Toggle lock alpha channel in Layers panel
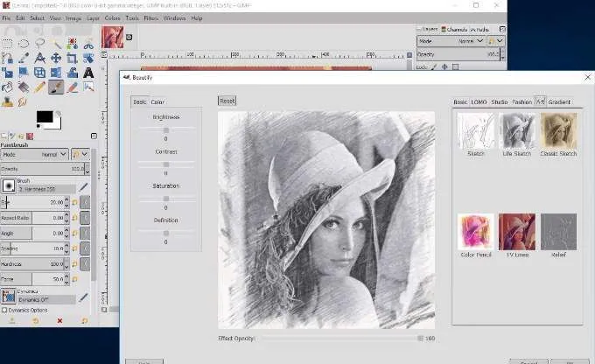 455,66
